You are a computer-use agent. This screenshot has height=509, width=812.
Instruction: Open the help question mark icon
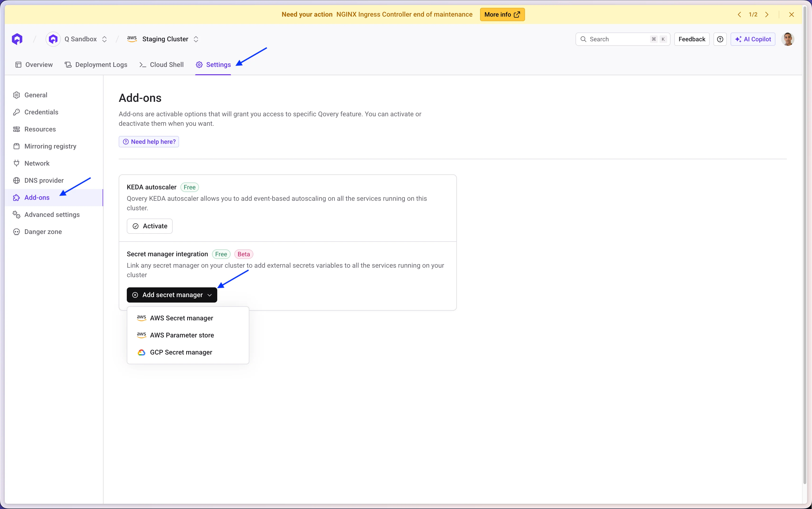pos(720,39)
